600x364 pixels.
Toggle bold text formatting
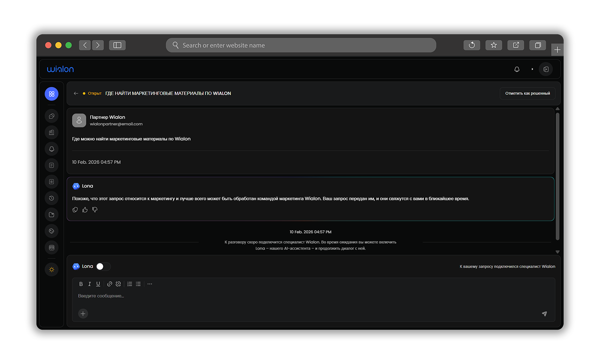[81, 284]
